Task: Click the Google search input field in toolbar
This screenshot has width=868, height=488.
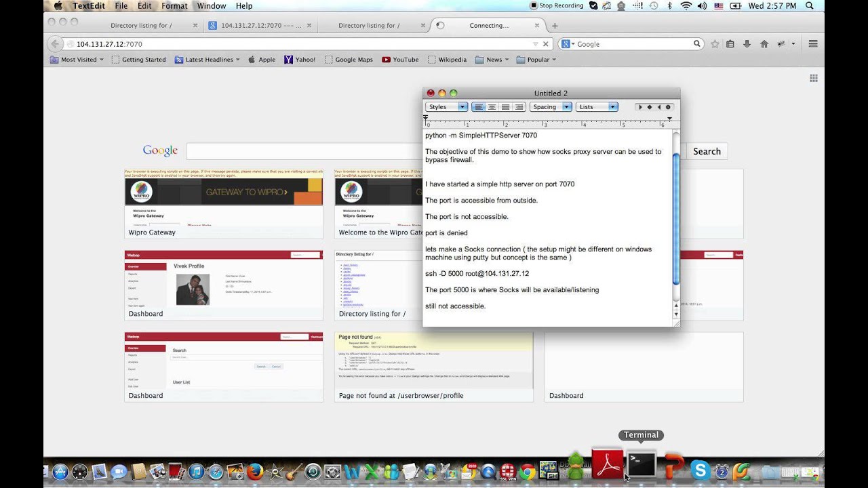Action: click(633, 44)
